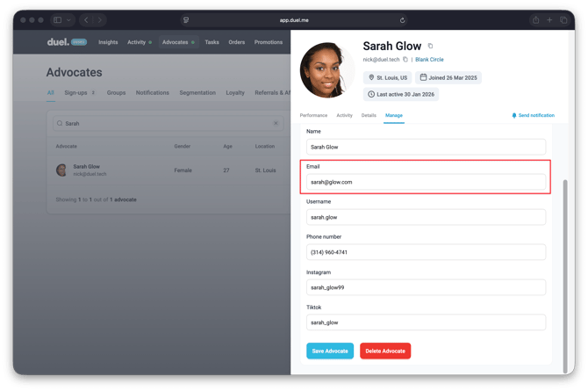Click the Email input field

(x=426, y=182)
